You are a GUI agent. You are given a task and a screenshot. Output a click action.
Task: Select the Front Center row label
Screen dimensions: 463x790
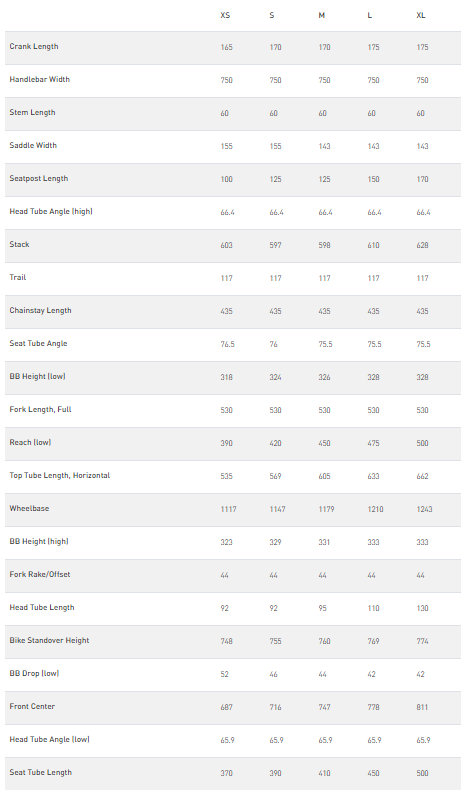(x=32, y=706)
